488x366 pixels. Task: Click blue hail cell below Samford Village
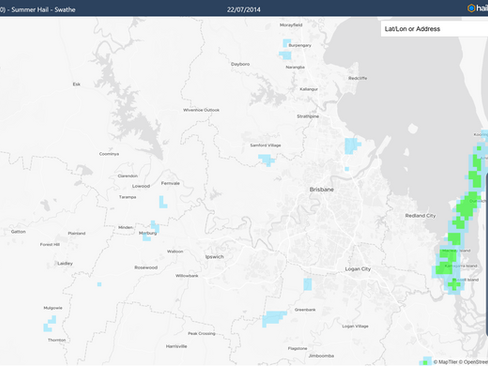(x=267, y=160)
